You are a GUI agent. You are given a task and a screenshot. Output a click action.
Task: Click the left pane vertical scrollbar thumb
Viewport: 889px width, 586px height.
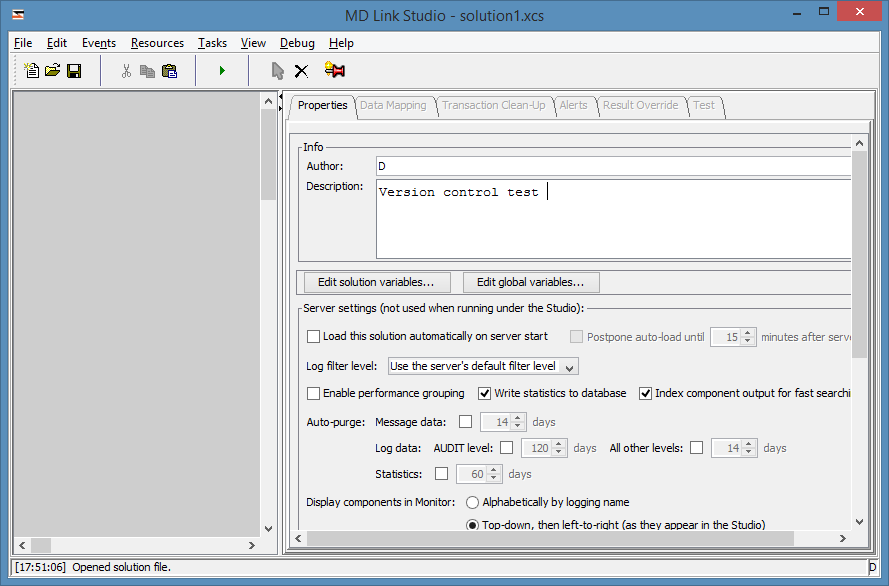click(x=269, y=155)
